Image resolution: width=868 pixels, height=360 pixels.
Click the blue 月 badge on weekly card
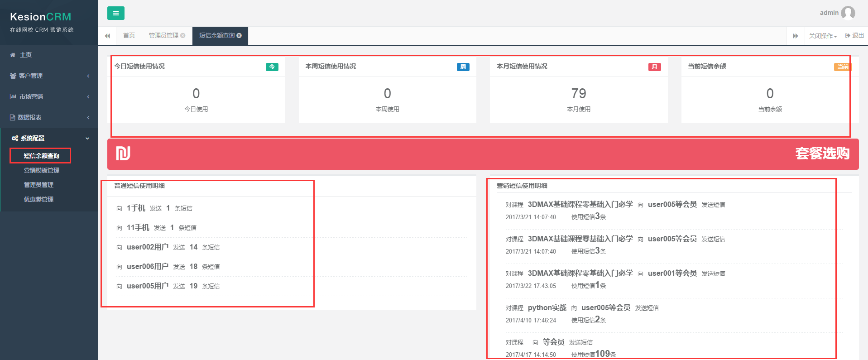(x=463, y=67)
